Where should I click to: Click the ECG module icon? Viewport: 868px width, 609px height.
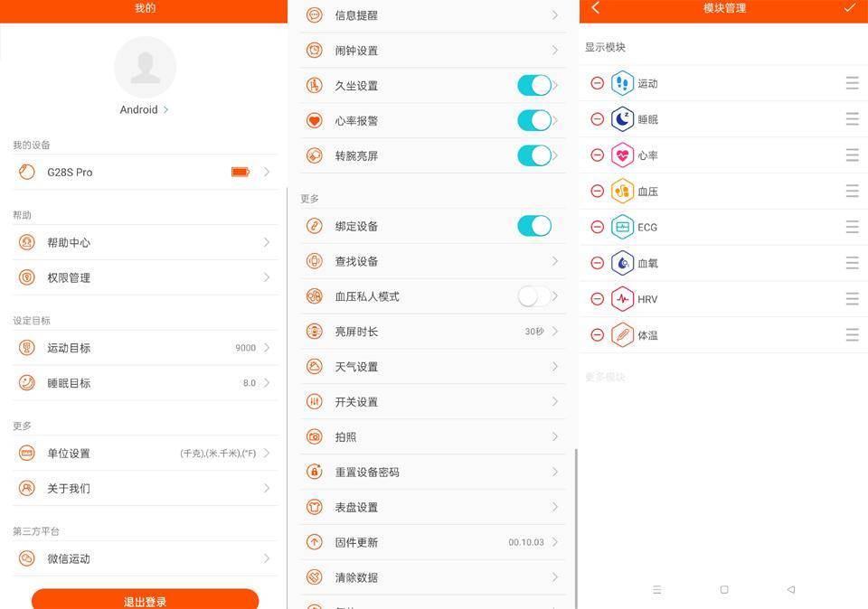tap(622, 227)
